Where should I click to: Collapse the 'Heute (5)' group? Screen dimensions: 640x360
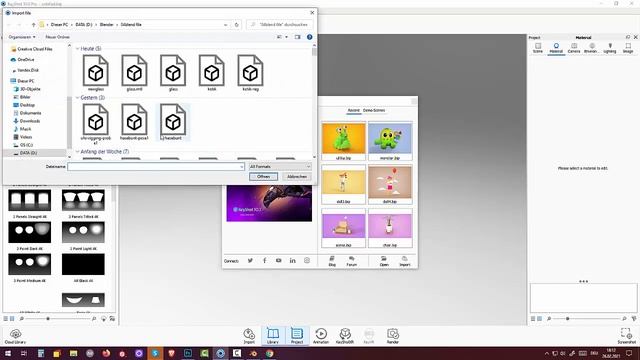(x=78, y=49)
